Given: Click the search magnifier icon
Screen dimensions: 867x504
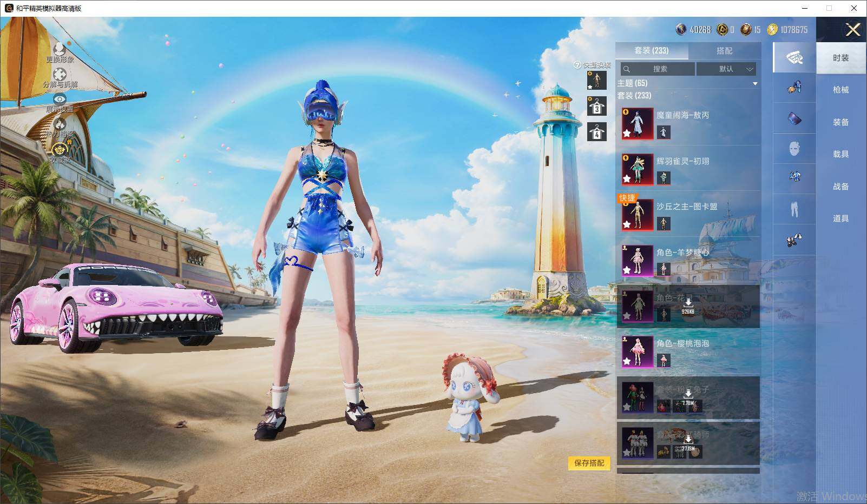Looking at the screenshot, I should tap(627, 69).
